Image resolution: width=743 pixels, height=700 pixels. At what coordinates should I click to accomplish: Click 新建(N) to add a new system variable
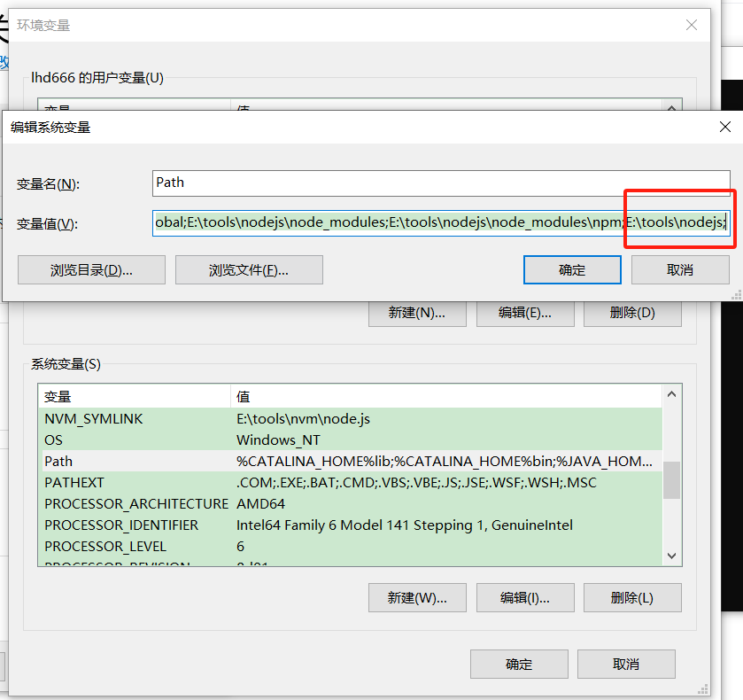click(x=416, y=312)
